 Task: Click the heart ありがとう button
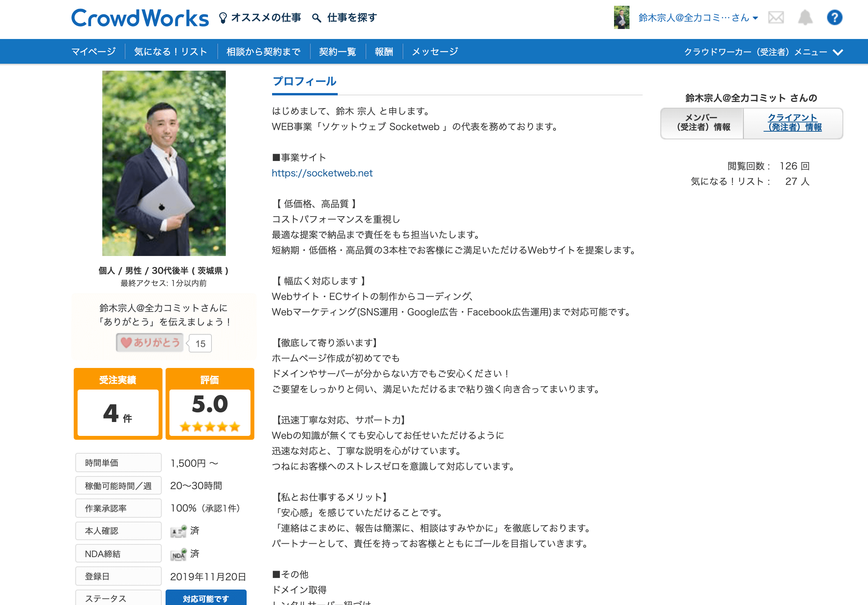[x=150, y=342]
